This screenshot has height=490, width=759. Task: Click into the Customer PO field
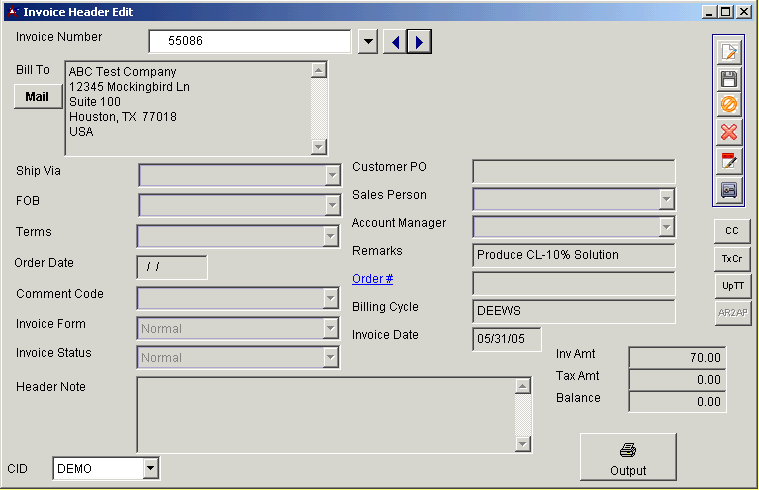coord(573,172)
